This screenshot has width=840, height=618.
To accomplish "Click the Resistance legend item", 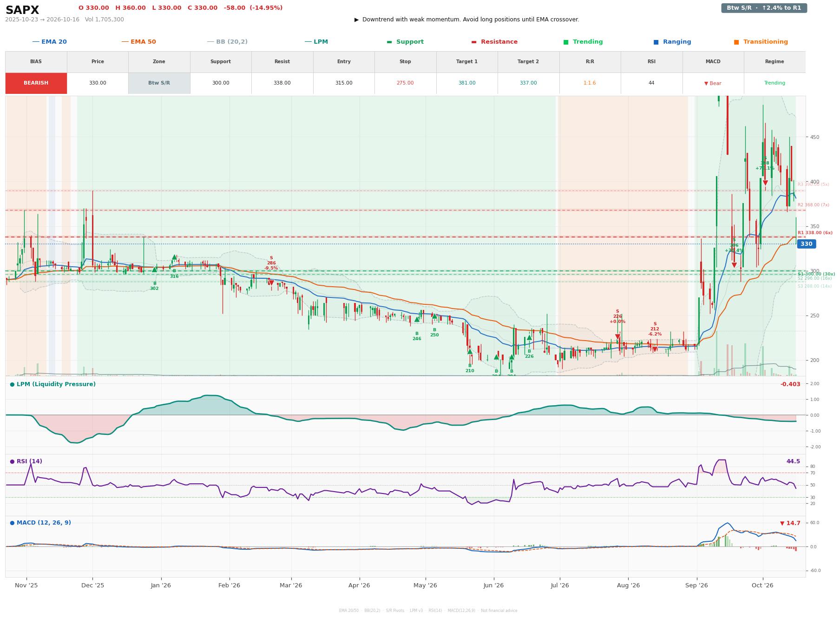I will point(494,42).
